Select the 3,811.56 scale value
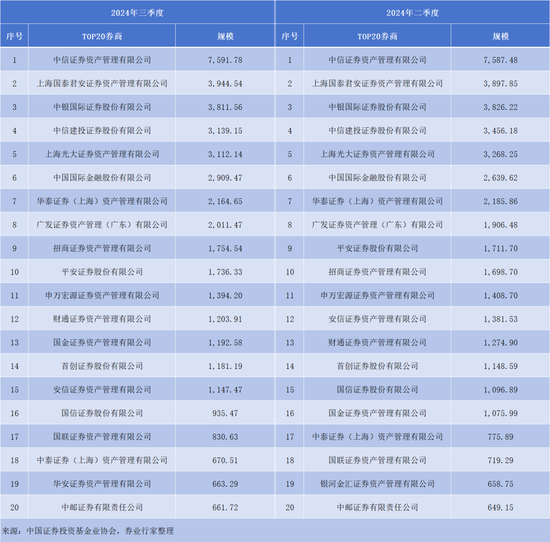Viewport: 550px width, 542px height. click(x=225, y=107)
